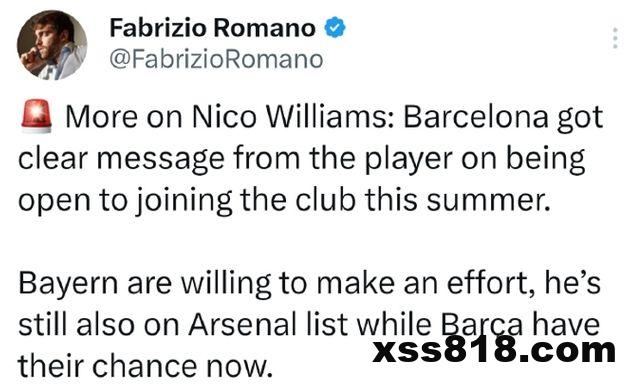Click 'their chance now.' closing text

point(145,366)
